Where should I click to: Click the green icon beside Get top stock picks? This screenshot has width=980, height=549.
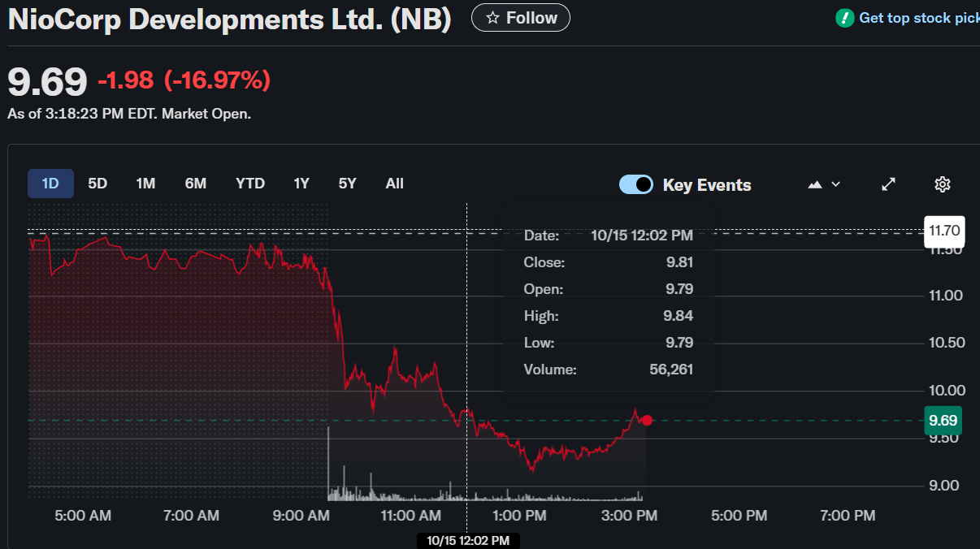coord(845,18)
